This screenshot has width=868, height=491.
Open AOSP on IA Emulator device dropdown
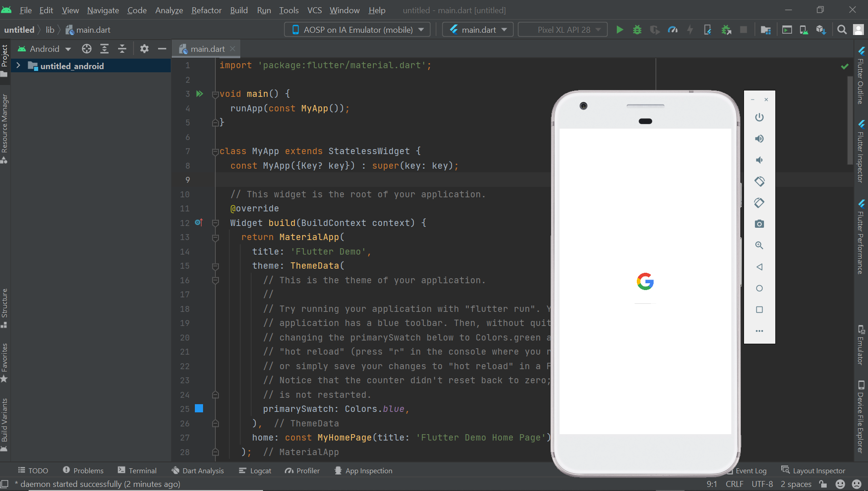(357, 30)
